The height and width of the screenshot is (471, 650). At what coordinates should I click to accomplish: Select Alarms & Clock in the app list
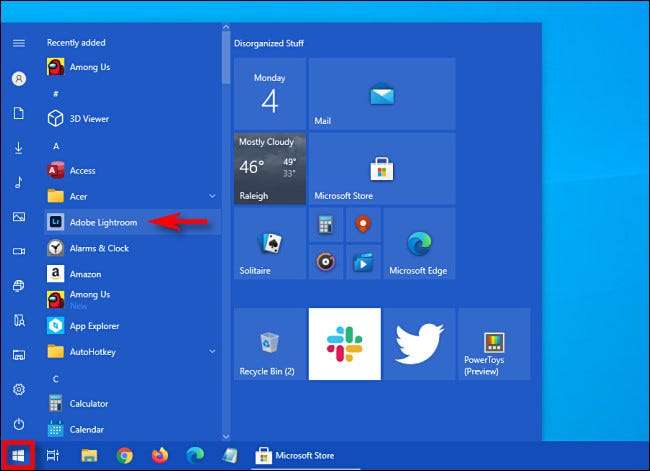(98, 248)
